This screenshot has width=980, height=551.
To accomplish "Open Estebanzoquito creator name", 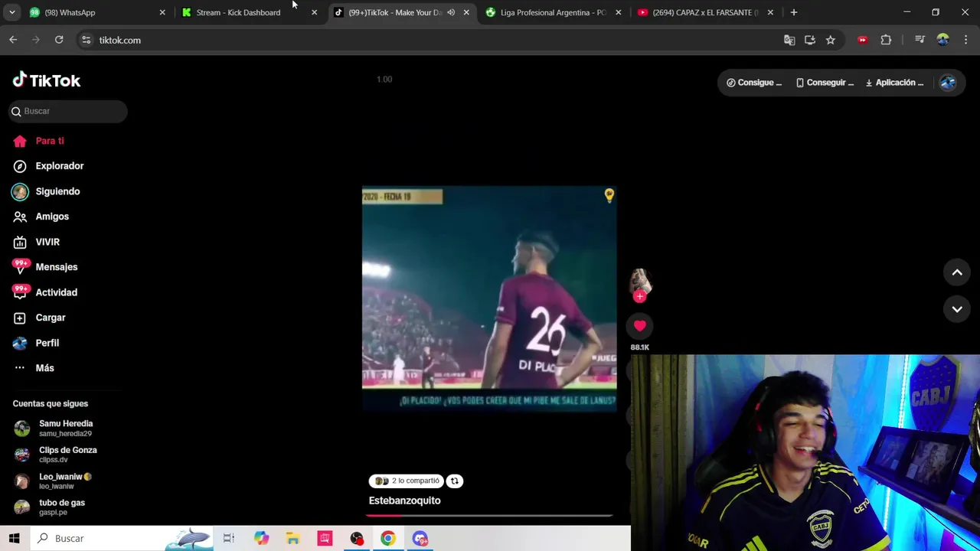I will click(x=404, y=500).
